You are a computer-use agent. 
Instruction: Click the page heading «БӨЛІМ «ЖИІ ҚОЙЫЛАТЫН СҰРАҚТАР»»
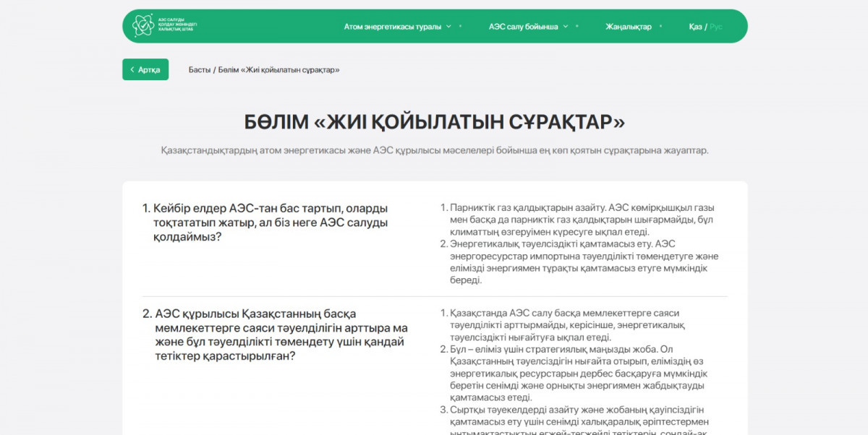[x=434, y=121]
